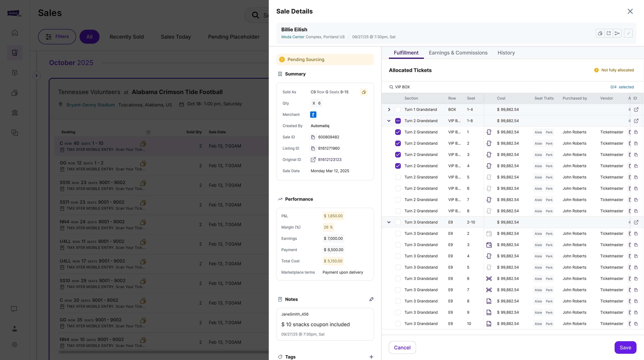Click the header checkmark confirm icon
The height and width of the screenshot is (360, 644).
tap(628, 33)
